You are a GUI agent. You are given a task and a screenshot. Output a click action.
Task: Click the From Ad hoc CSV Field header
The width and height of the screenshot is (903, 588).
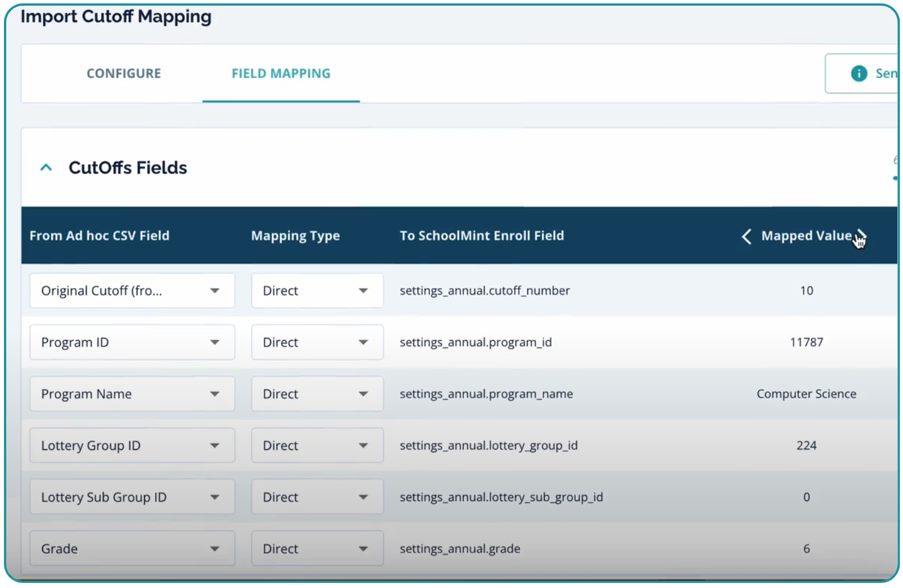point(100,236)
